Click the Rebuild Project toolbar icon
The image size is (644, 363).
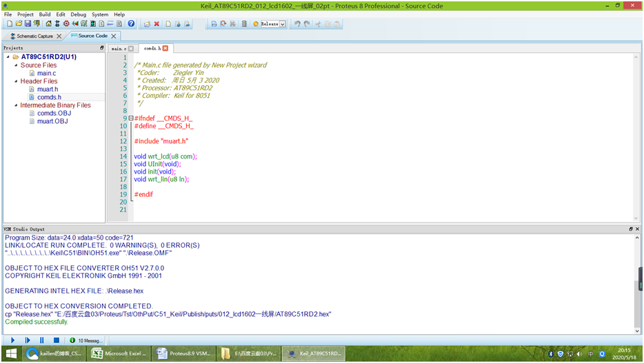[x=223, y=24]
